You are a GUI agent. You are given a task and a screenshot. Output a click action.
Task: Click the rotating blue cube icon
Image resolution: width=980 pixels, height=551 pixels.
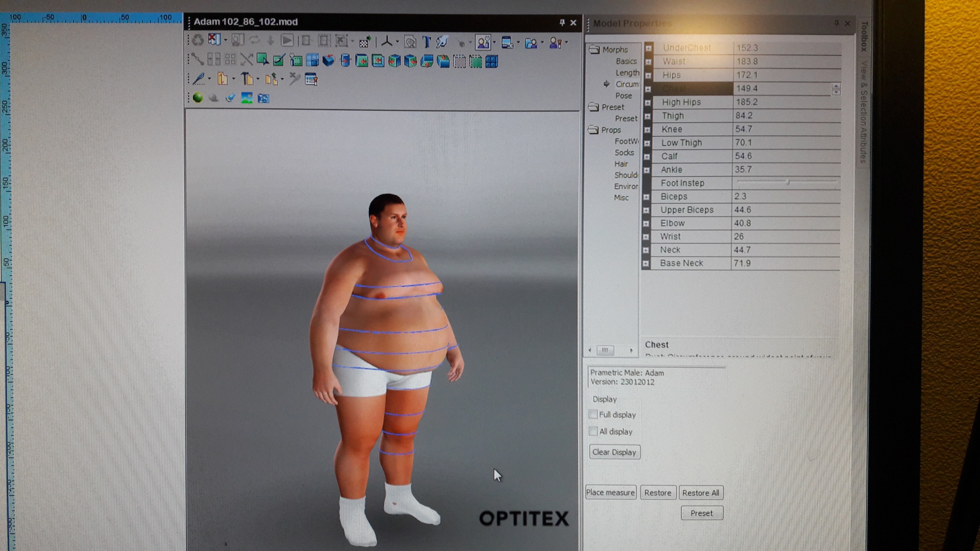click(328, 61)
